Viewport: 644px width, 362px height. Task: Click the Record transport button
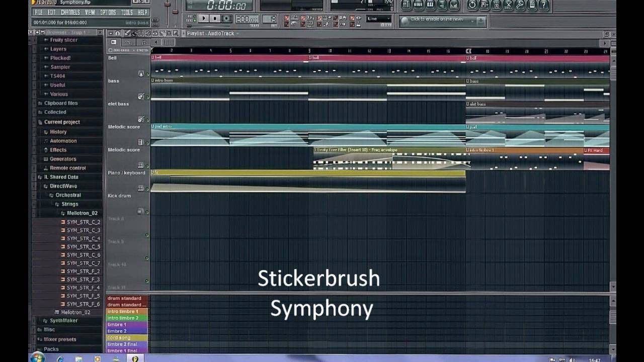[226, 19]
